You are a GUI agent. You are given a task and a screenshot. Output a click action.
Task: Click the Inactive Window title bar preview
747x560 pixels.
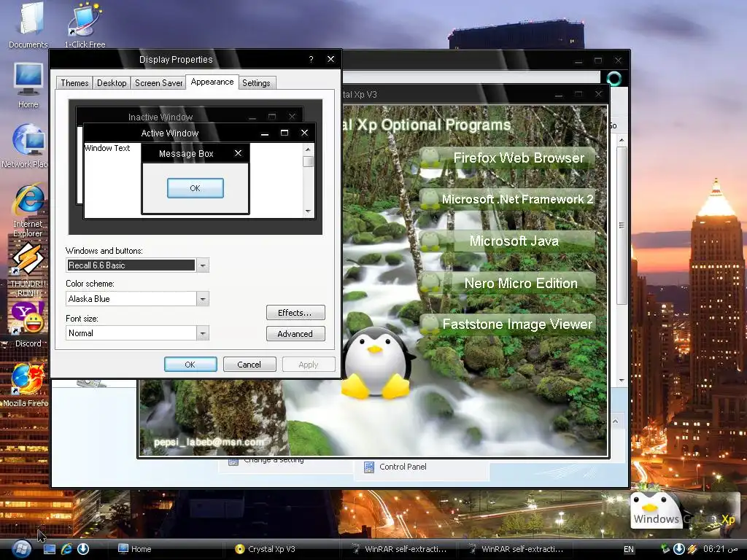coord(190,117)
